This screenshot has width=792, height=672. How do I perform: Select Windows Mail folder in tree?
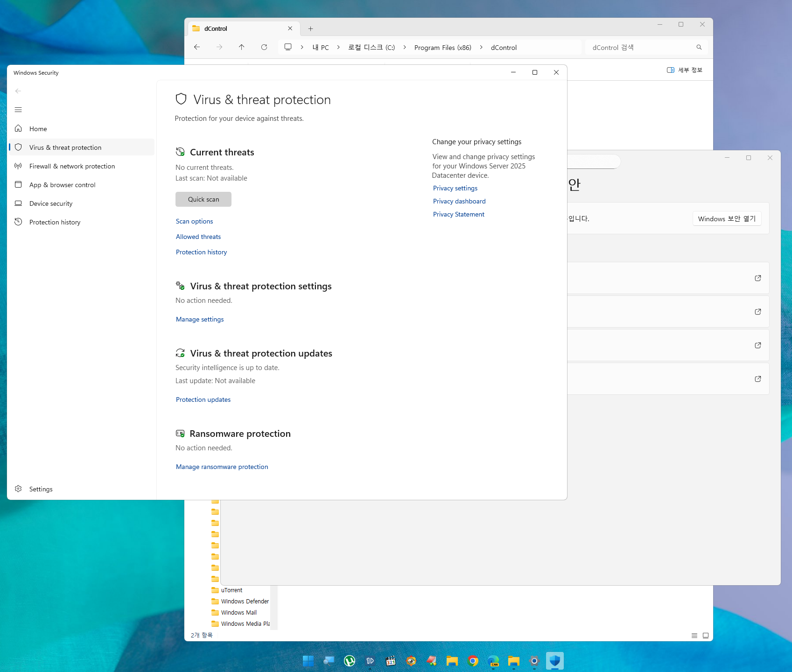234,612
